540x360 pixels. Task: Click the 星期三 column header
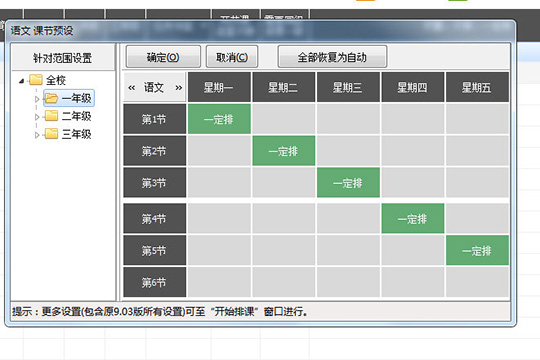tap(348, 87)
